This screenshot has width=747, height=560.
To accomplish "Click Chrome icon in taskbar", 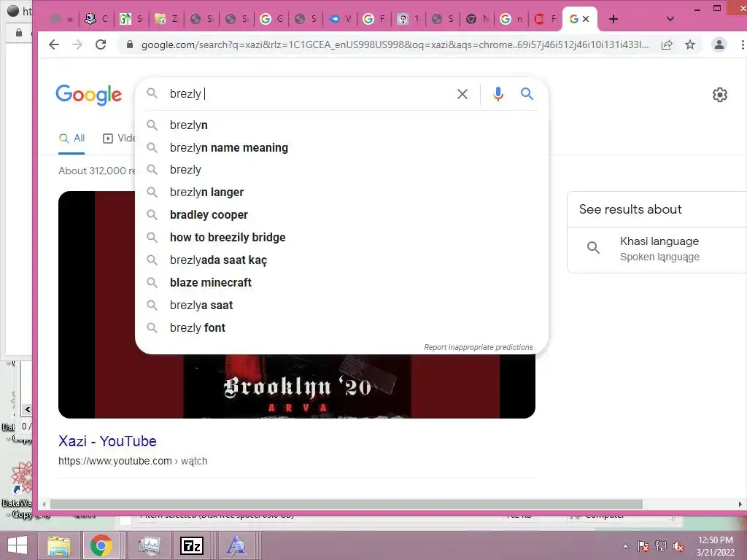I will [101, 545].
